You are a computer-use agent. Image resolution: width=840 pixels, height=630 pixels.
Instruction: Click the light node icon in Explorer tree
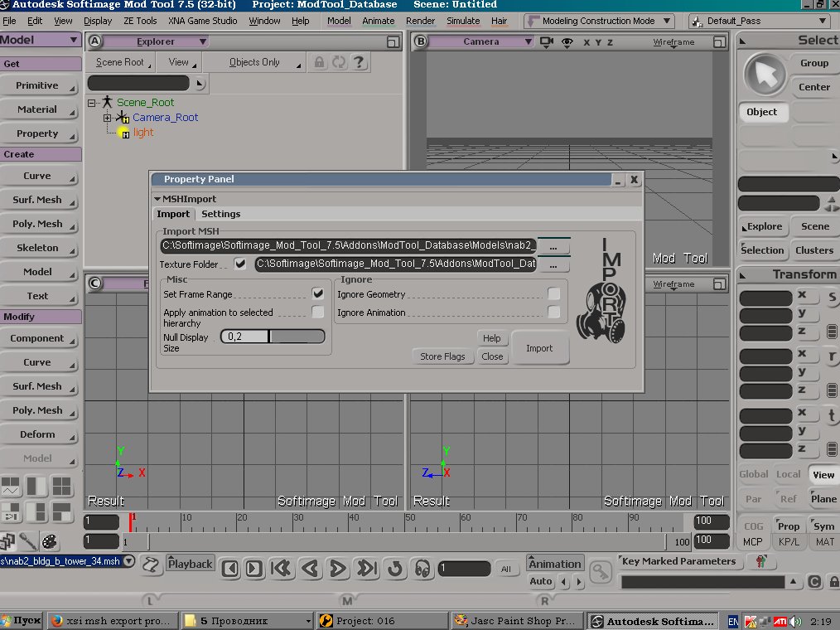tap(123, 133)
